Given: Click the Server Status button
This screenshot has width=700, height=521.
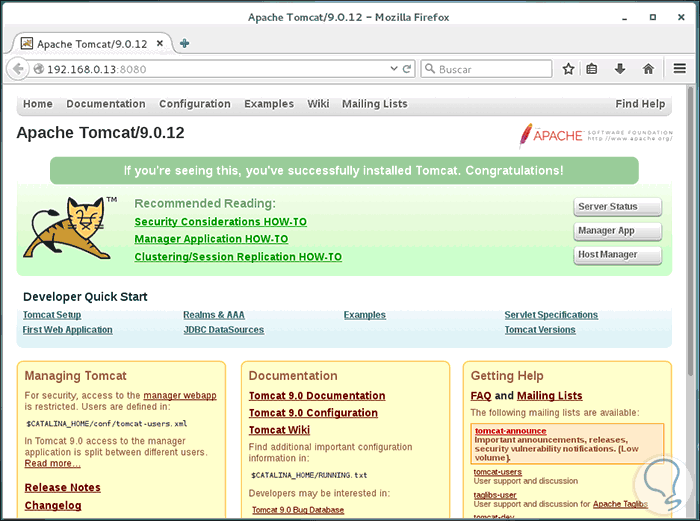Looking at the screenshot, I should pyautogui.click(x=617, y=207).
